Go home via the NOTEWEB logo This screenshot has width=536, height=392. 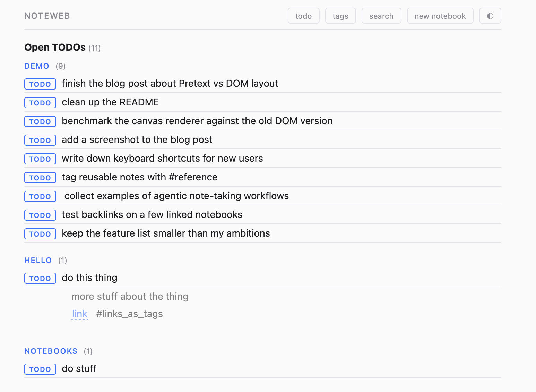[47, 16]
